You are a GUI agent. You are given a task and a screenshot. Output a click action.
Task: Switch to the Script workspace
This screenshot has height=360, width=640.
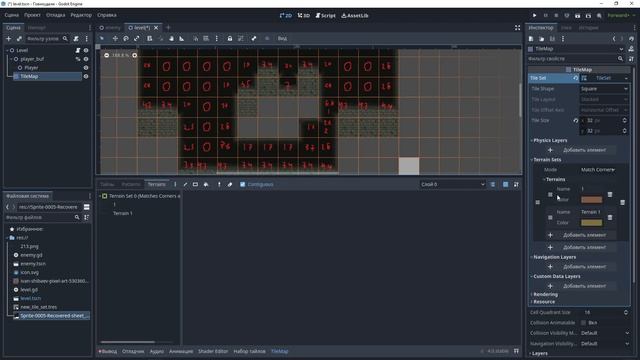tap(325, 16)
